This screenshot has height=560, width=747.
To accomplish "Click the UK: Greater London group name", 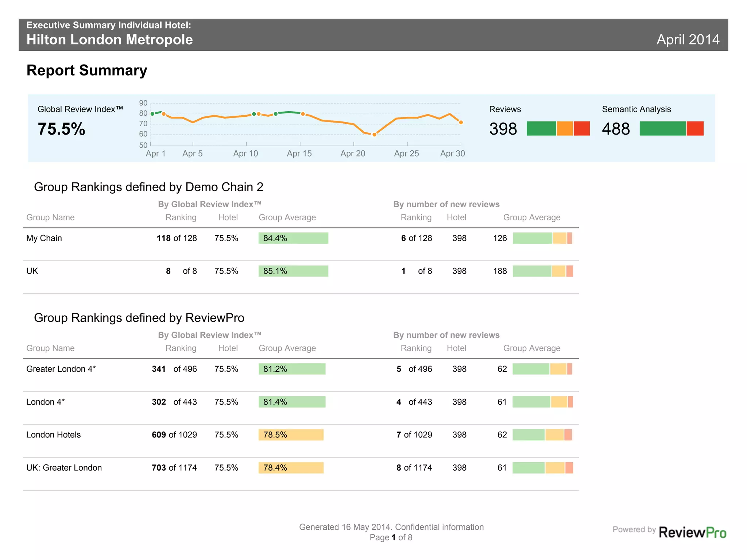I will click(x=64, y=468).
